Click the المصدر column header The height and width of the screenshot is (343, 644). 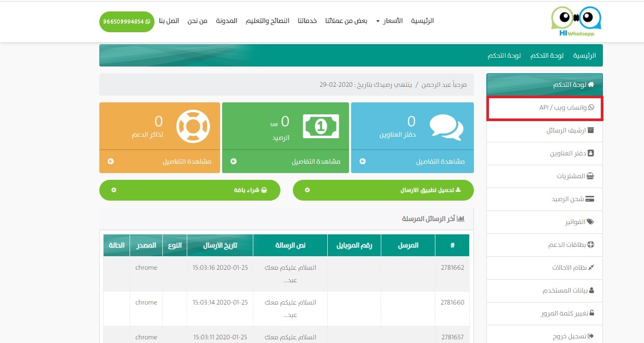[146, 245]
